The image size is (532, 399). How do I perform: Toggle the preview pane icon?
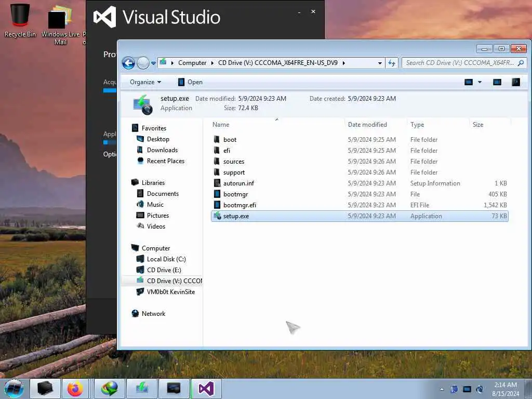(x=497, y=82)
